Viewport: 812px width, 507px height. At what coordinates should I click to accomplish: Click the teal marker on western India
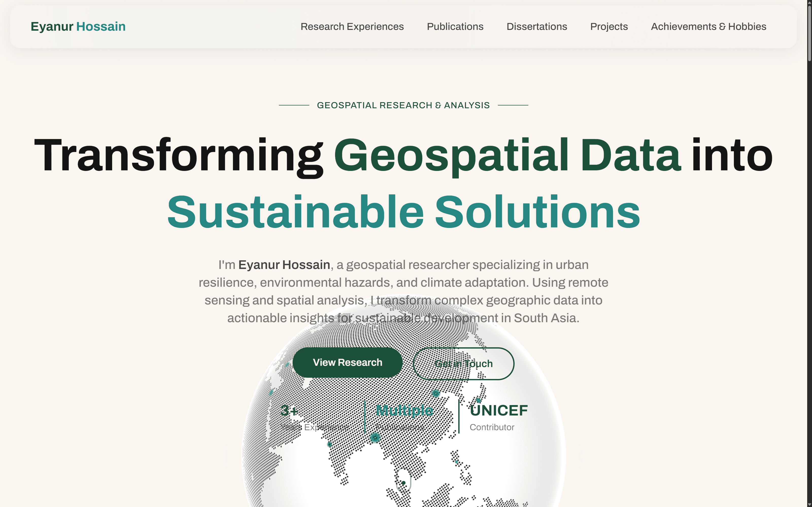330,444
